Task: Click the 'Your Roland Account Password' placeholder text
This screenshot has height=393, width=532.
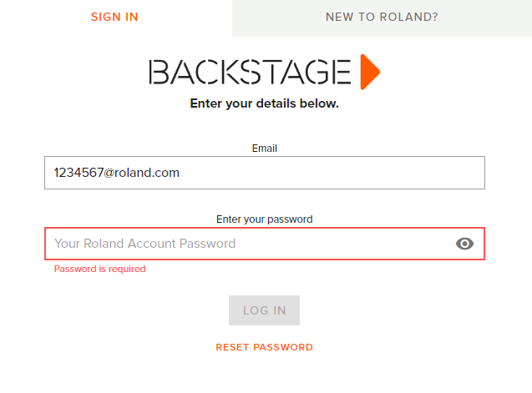Action: (x=144, y=244)
